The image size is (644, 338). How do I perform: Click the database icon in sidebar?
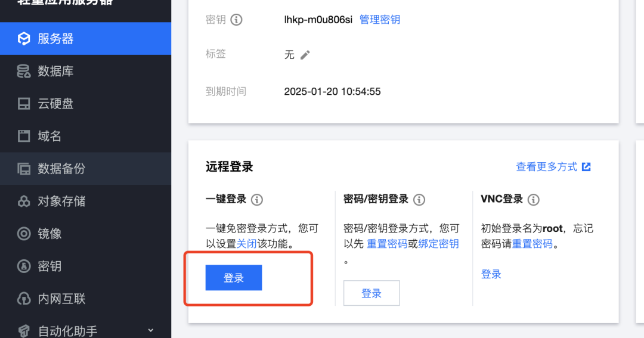pyautogui.click(x=24, y=72)
